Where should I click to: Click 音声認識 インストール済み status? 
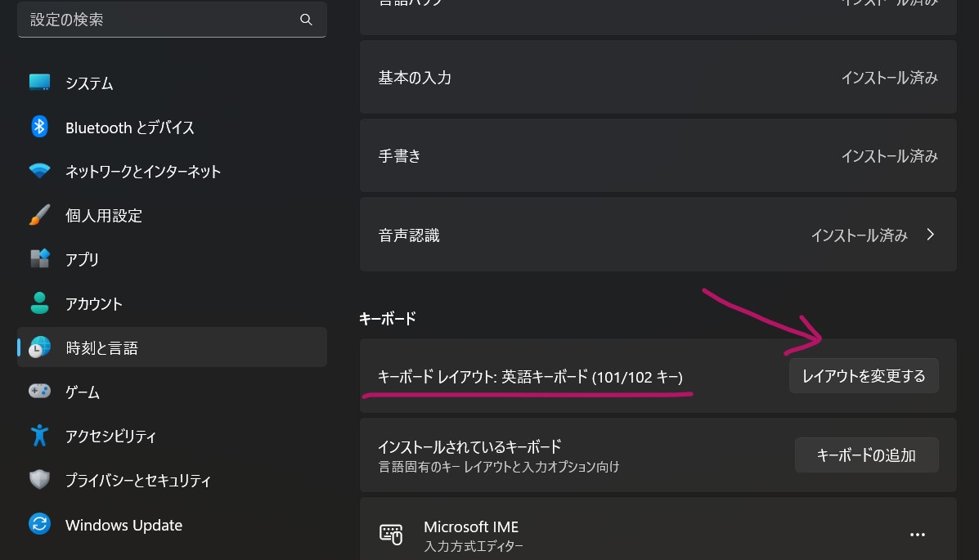(x=859, y=235)
